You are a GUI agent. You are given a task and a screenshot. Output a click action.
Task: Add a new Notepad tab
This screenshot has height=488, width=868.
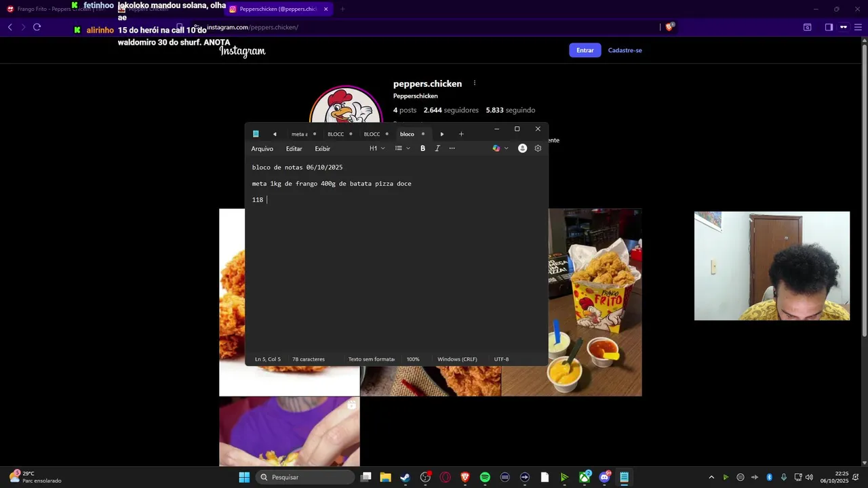click(461, 134)
